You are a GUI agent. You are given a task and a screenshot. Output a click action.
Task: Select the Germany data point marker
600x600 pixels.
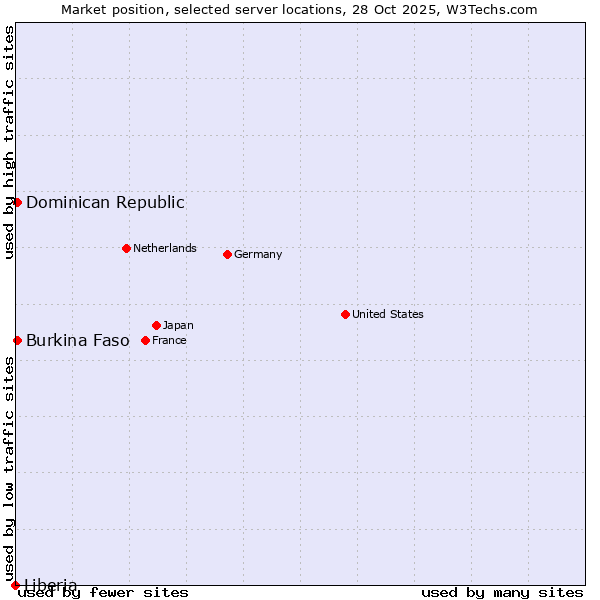[x=227, y=254]
